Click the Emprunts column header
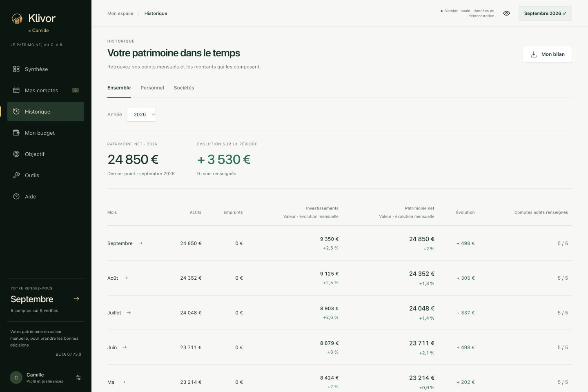 (x=233, y=212)
